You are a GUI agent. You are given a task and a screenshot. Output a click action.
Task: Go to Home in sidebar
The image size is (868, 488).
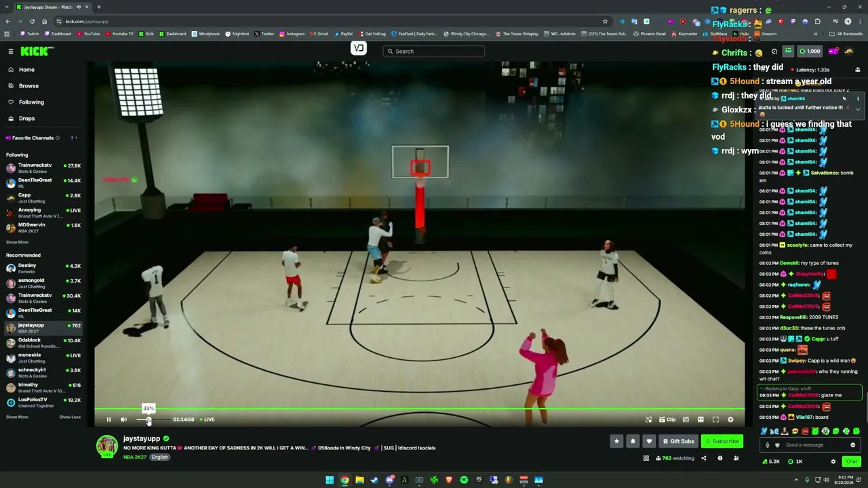click(x=26, y=70)
